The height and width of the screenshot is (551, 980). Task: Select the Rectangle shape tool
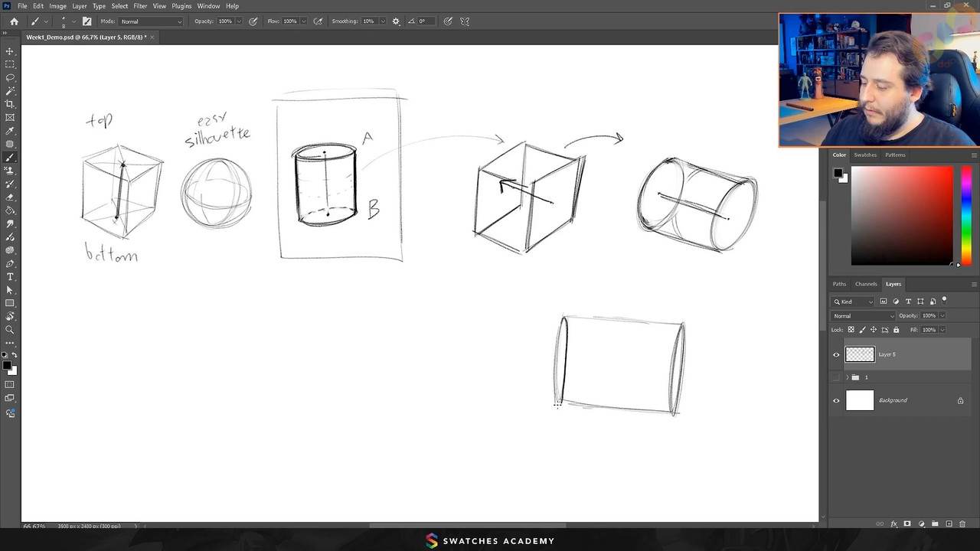pos(10,303)
